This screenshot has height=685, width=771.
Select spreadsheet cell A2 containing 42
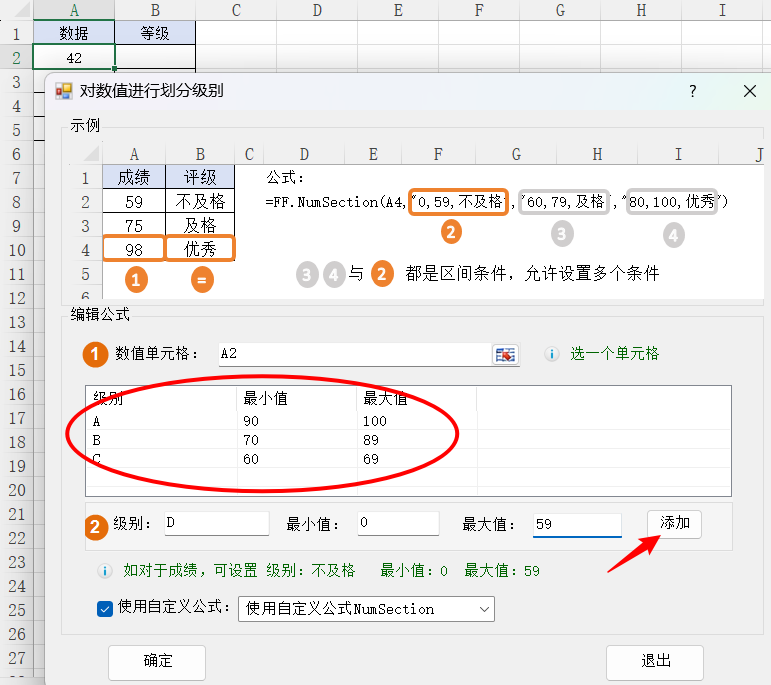[74, 58]
